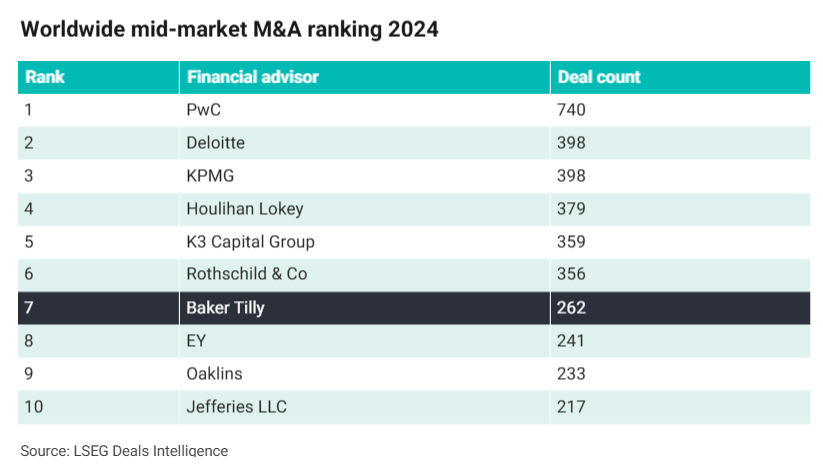
Task: Click Baker Tilly's deal count 262
Action: pos(571,308)
